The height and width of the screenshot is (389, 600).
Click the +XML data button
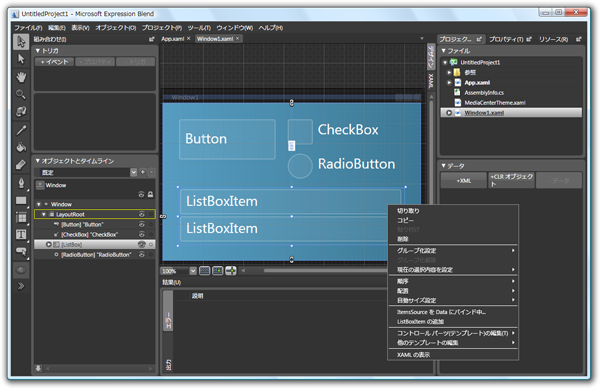[x=463, y=181]
